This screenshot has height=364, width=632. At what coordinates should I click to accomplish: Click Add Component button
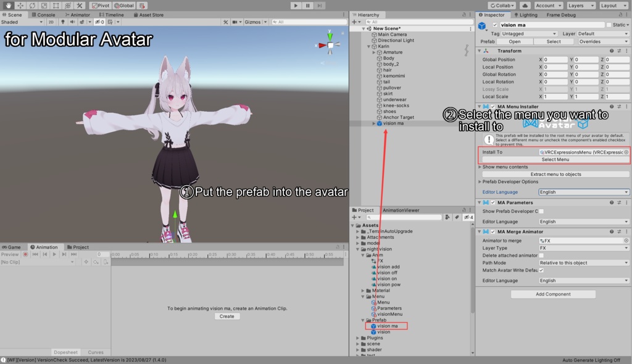[x=553, y=294]
